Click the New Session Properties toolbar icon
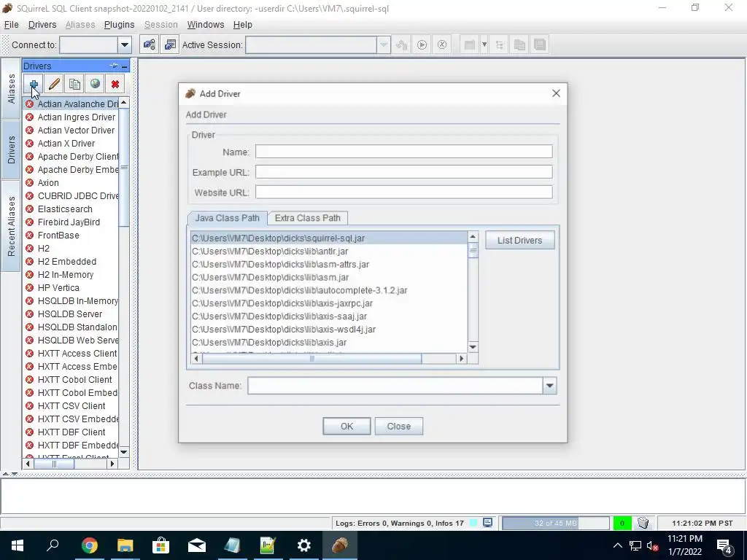Screen dimensions: 747x560 click(169, 44)
